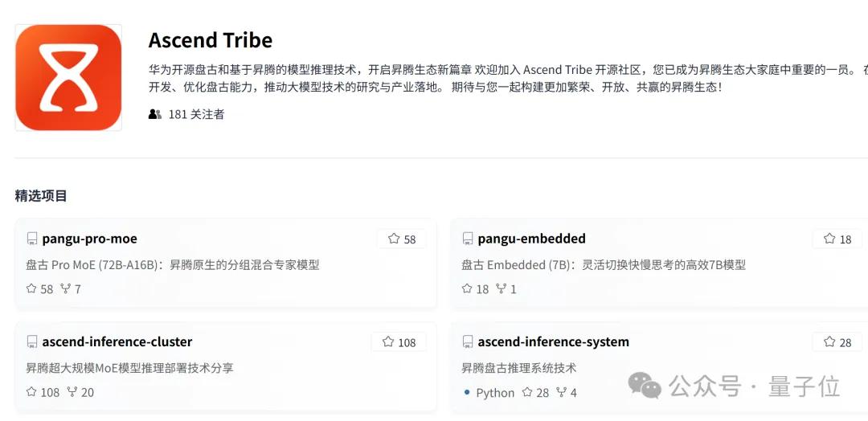Click the Python language dot indicator
The height and width of the screenshot is (421, 868).
(x=467, y=392)
